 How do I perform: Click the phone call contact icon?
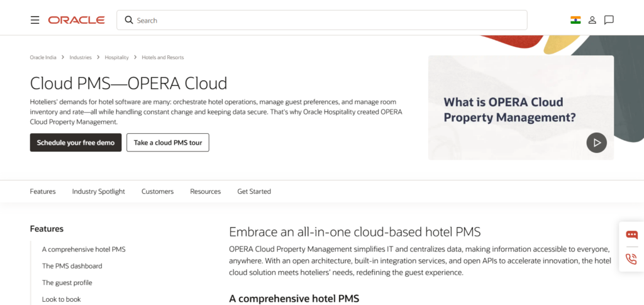click(631, 259)
